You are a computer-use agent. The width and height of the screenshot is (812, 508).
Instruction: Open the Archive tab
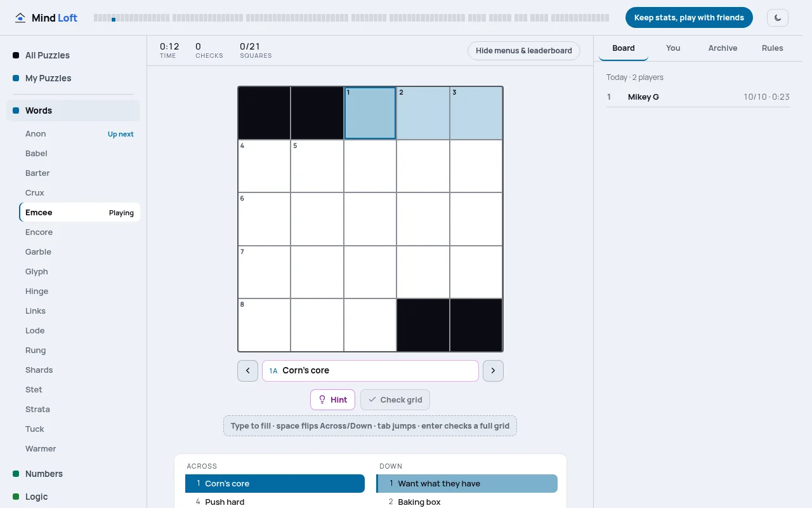click(x=723, y=48)
